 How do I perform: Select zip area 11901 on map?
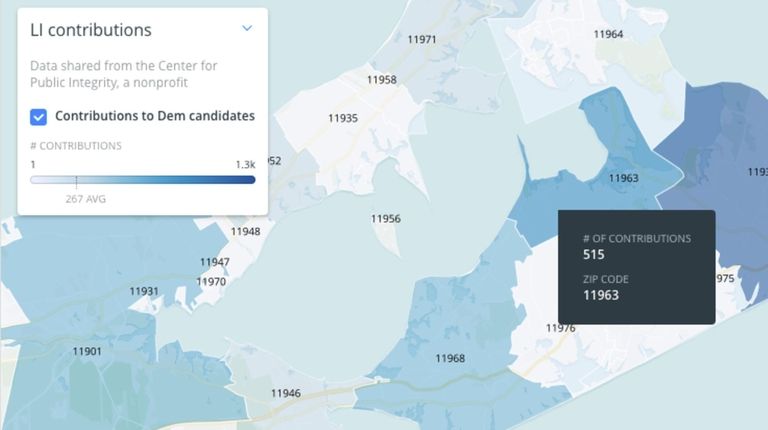(x=87, y=352)
